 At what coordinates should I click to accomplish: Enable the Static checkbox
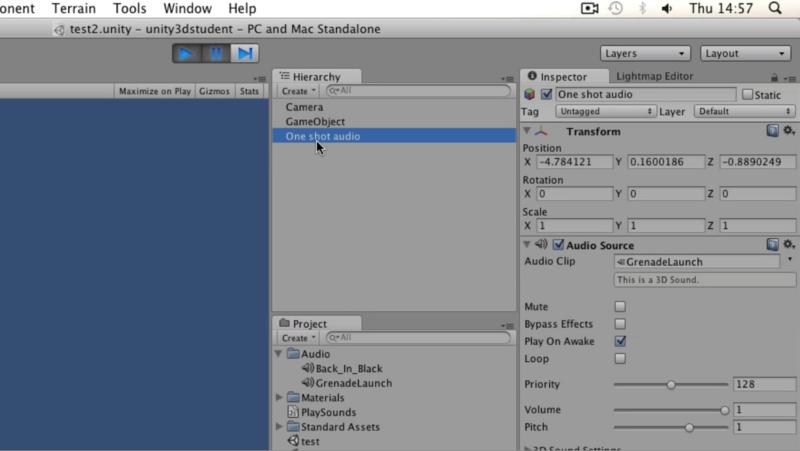(747, 94)
